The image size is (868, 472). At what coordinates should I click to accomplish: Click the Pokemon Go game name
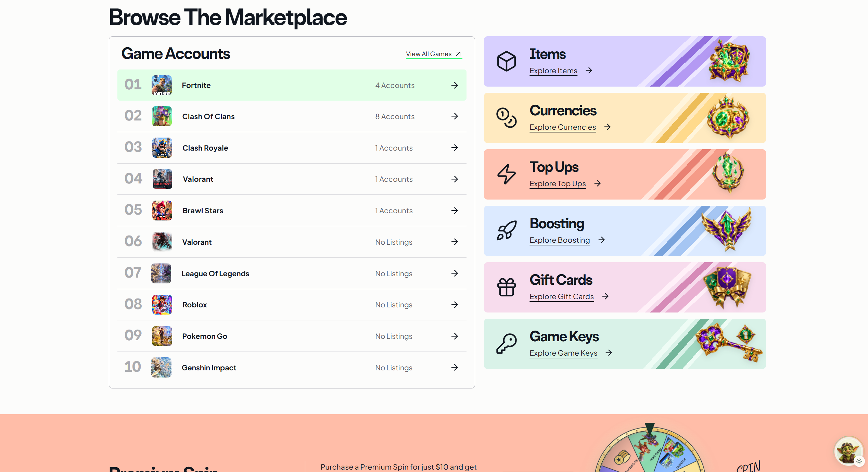click(x=205, y=336)
